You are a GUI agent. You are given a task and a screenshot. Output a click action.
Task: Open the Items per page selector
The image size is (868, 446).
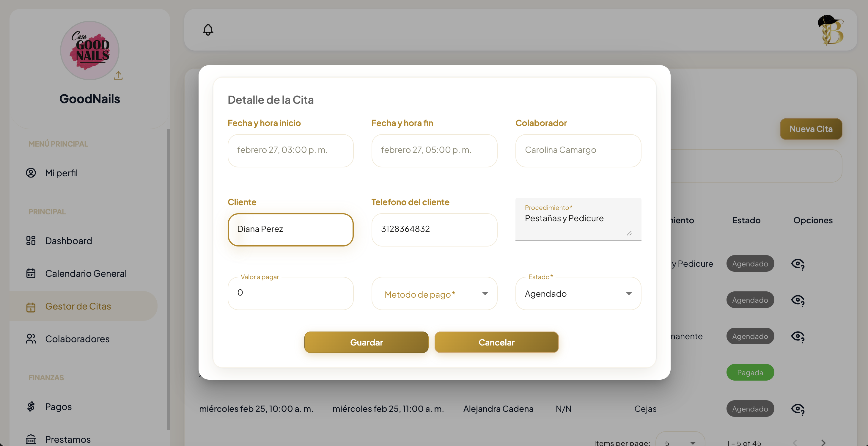[x=680, y=442]
